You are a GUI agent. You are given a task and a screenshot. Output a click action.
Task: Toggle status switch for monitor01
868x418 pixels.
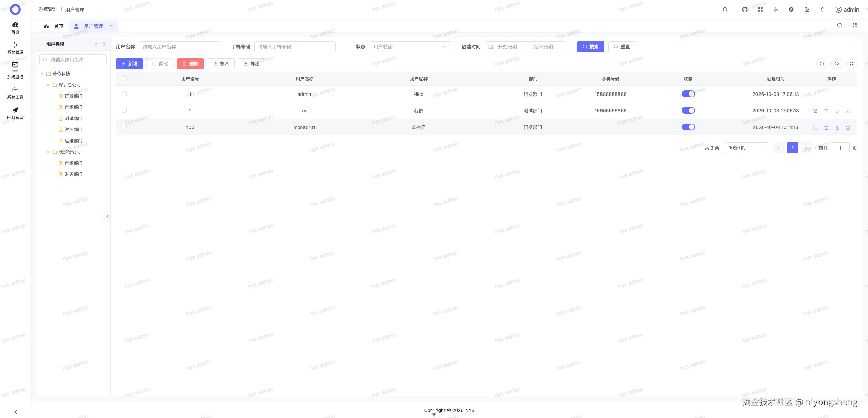(x=688, y=127)
